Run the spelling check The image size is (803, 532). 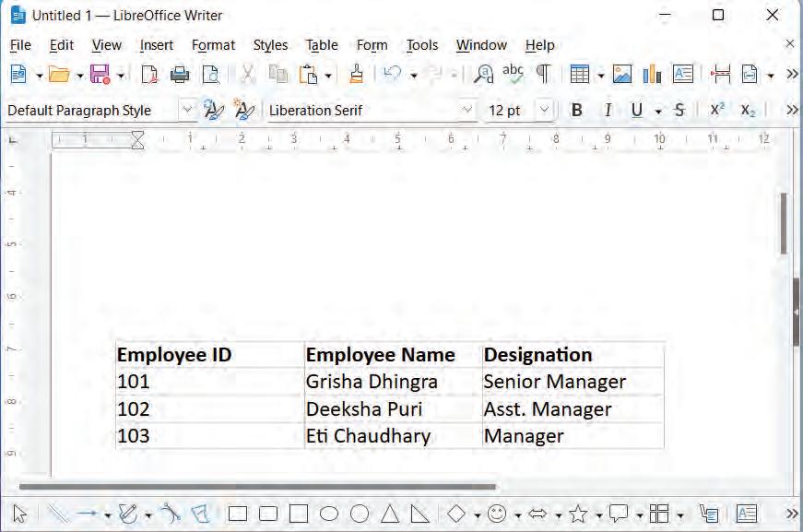(x=514, y=75)
